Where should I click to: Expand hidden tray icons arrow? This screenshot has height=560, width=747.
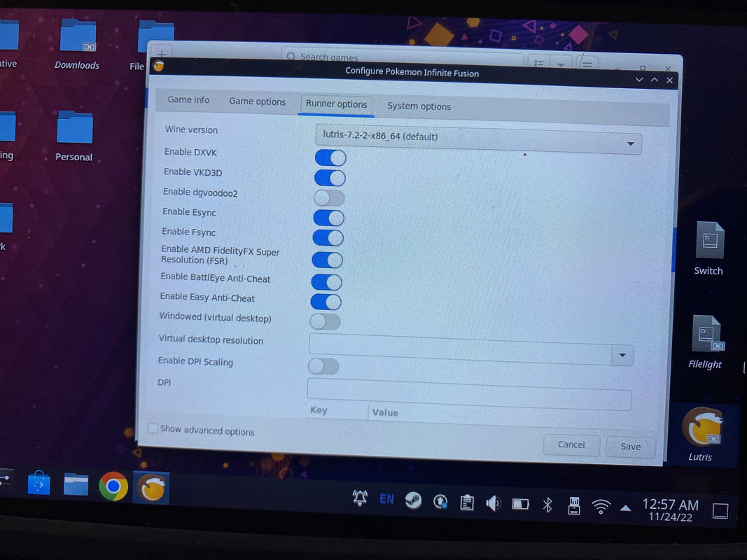pos(625,508)
